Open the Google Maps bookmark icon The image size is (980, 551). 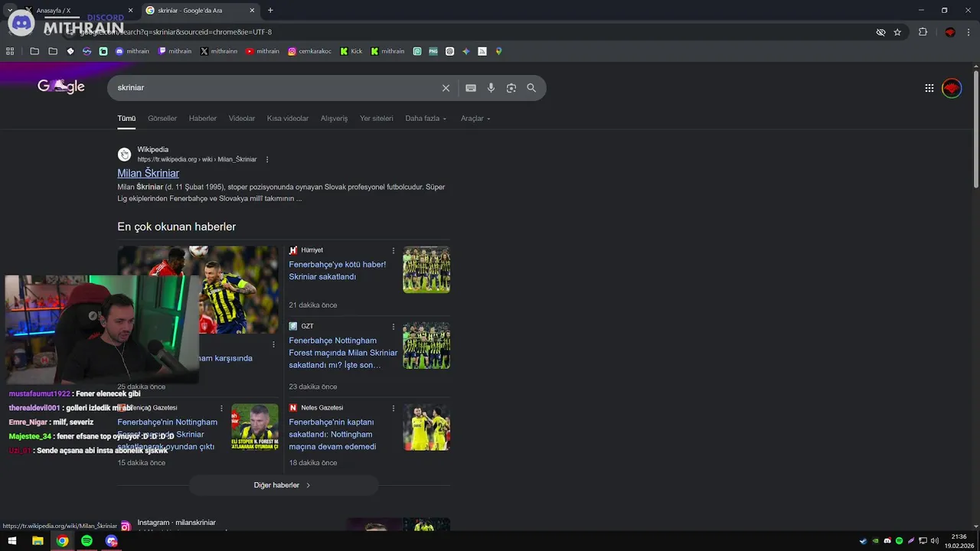498,51
